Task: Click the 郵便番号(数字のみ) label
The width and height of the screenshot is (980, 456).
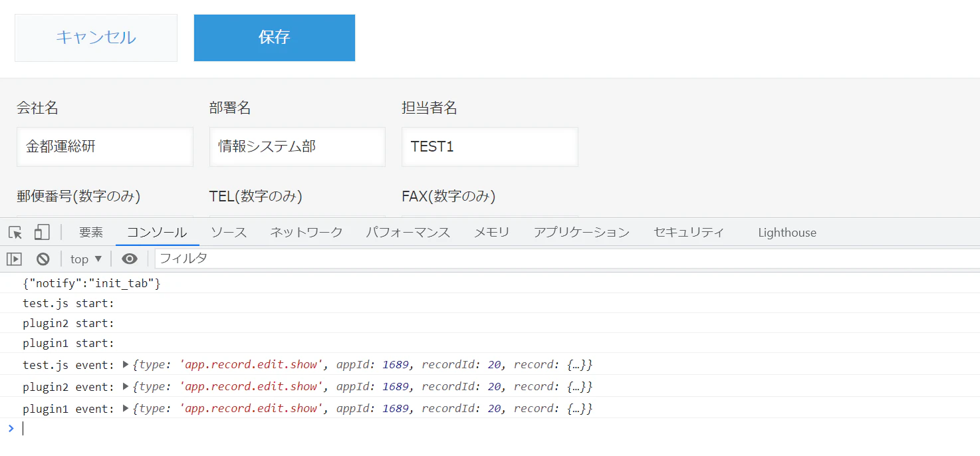Action: (x=78, y=196)
